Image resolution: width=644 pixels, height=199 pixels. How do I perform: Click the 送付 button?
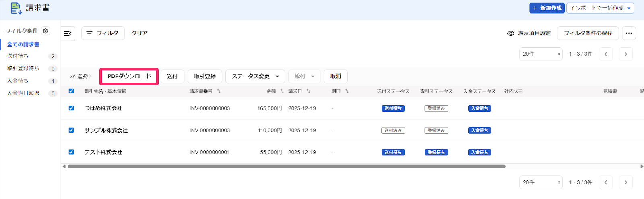(172, 77)
